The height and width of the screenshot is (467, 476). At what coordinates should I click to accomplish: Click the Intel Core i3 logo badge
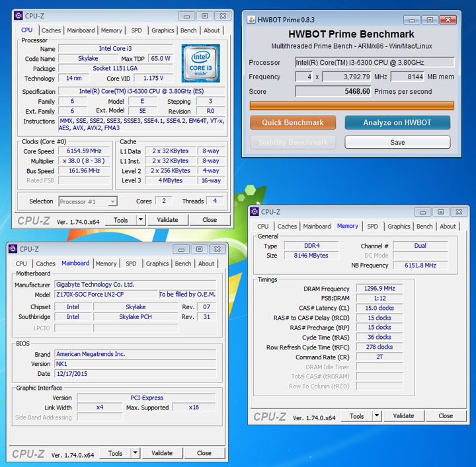(x=200, y=63)
